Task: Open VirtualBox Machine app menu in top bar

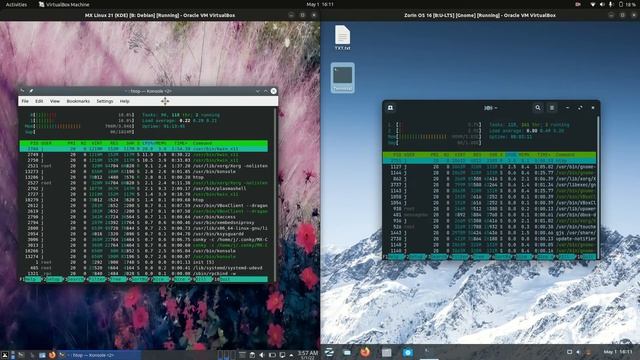Action: coord(64,4)
